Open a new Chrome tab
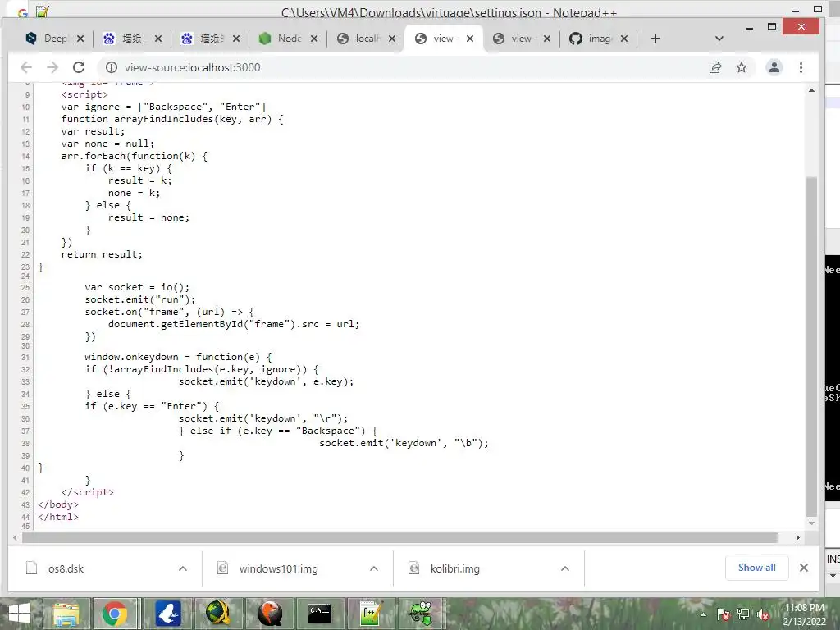Image resolution: width=840 pixels, height=630 pixels. (655, 39)
